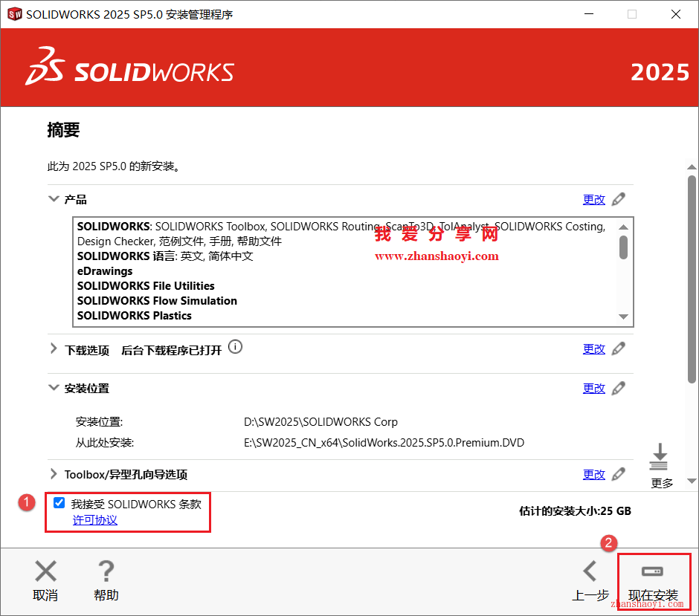The image size is (699, 616).
Task: Start install with 现在安装 button
Action: click(x=653, y=582)
